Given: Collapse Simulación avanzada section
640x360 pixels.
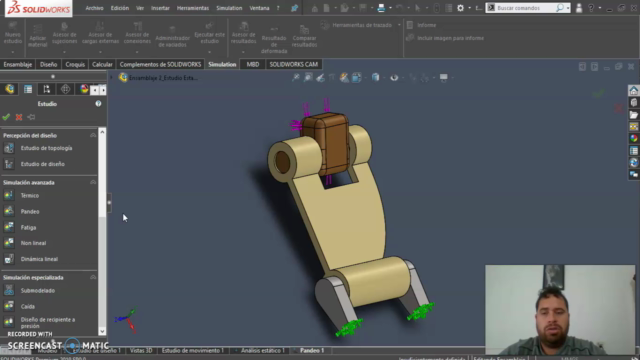Looking at the screenshot, I should point(93,182).
